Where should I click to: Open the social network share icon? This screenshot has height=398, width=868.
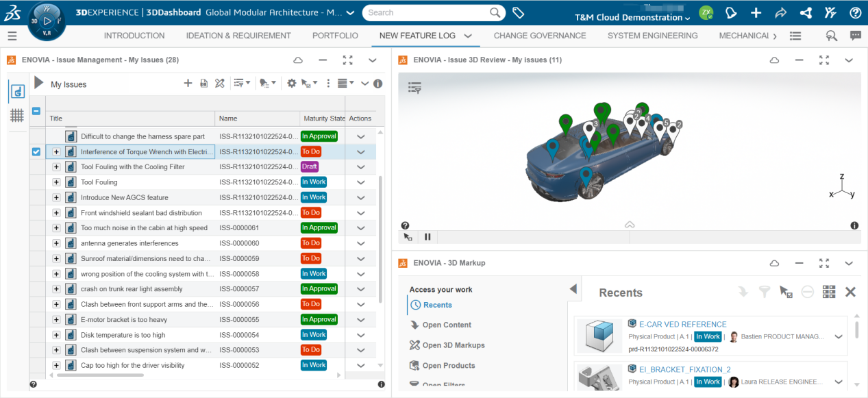(x=806, y=13)
